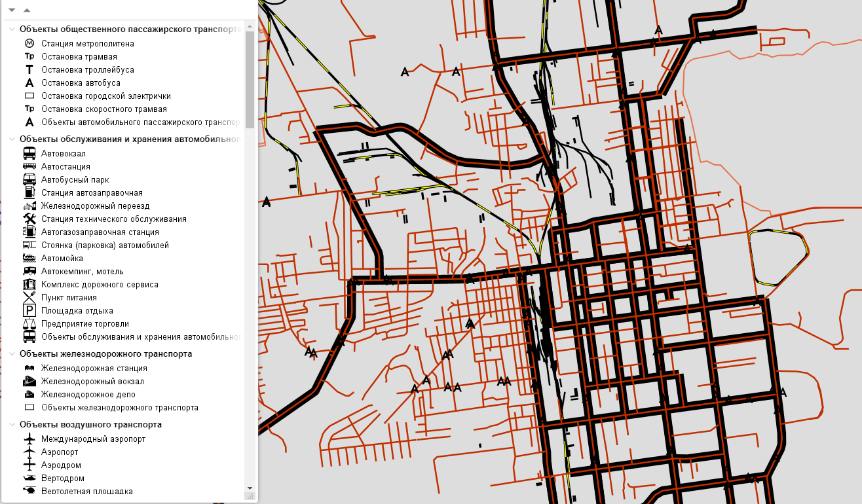Click the Автовокзал bus icon
This screenshot has height=504, width=862.
(29, 153)
